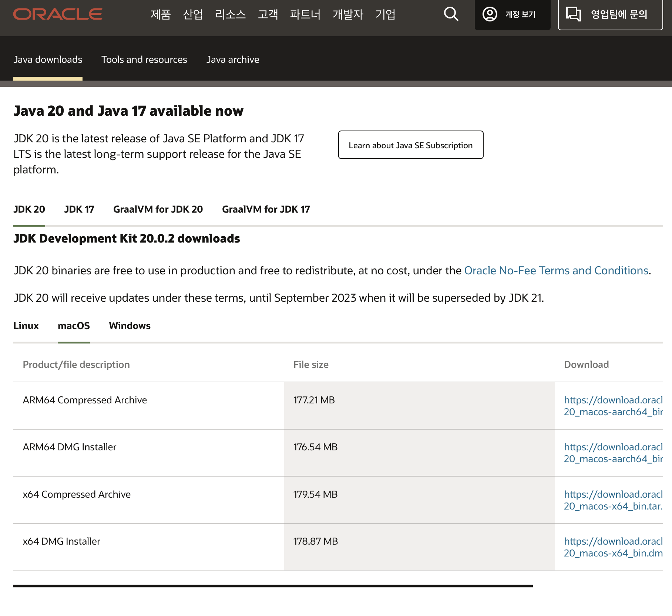Screen dimensions: 672x616
Task: Select the Java downloads tab
Action: coord(48,60)
